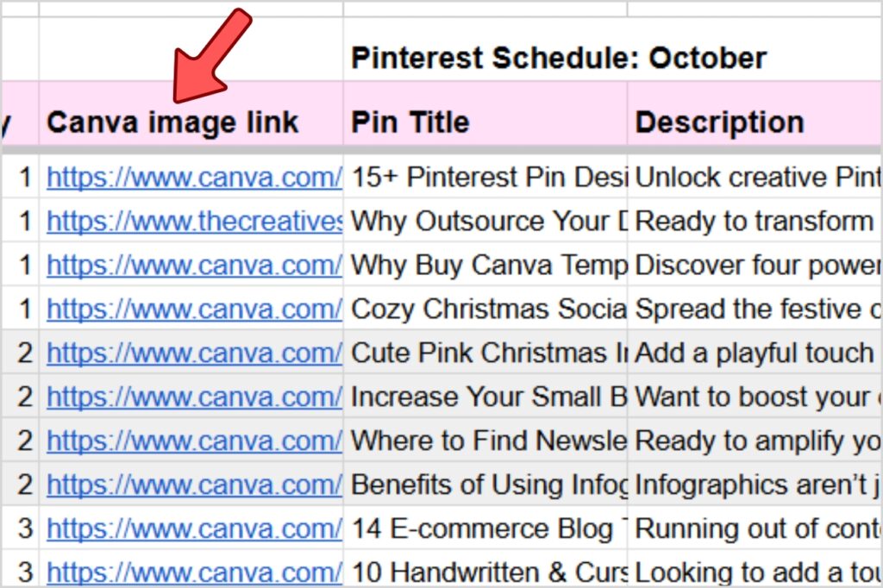Click the "Increase Your Small B" title cell
Viewport: 883px width, 588px height.
pos(488,397)
